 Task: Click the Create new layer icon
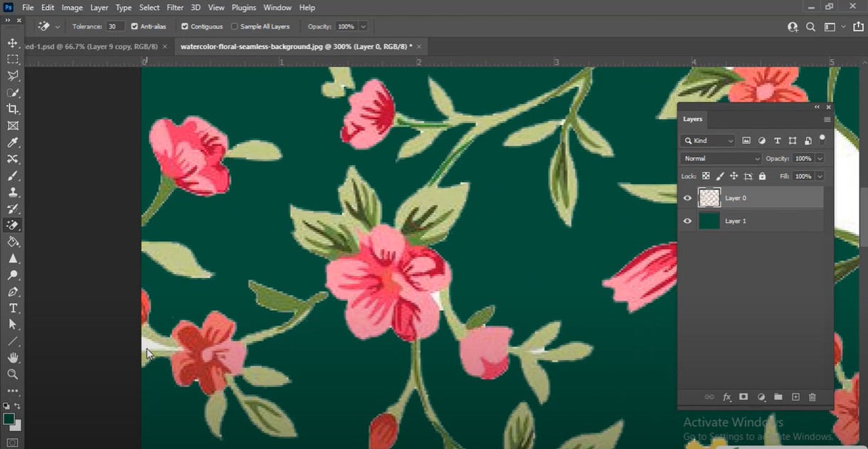point(795,397)
